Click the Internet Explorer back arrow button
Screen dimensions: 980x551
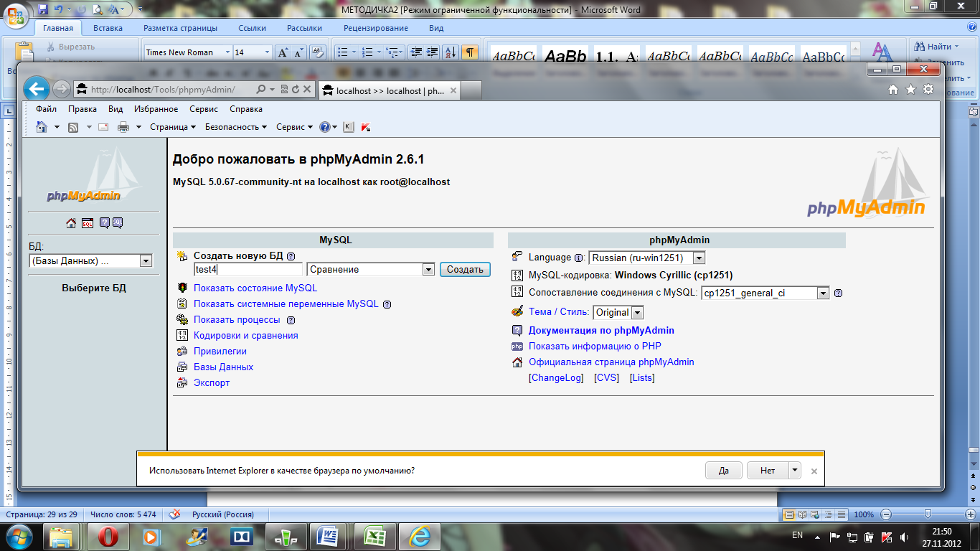pyautogui.click(x=37, y=89)
